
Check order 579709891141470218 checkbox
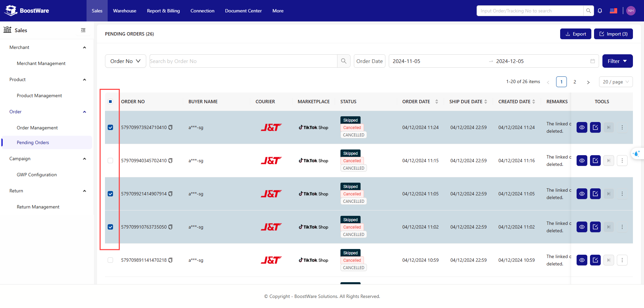click(x=110, y=260)
